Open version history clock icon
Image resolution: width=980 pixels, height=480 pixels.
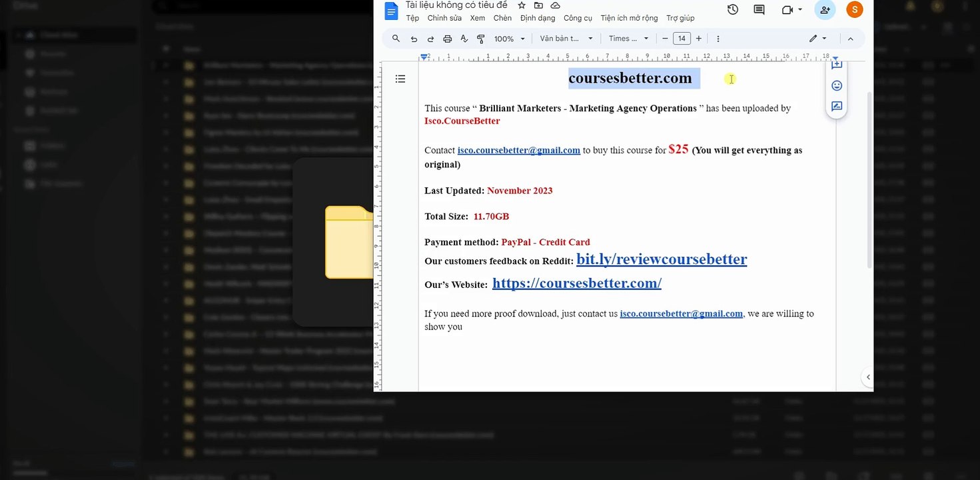(733, 9)
